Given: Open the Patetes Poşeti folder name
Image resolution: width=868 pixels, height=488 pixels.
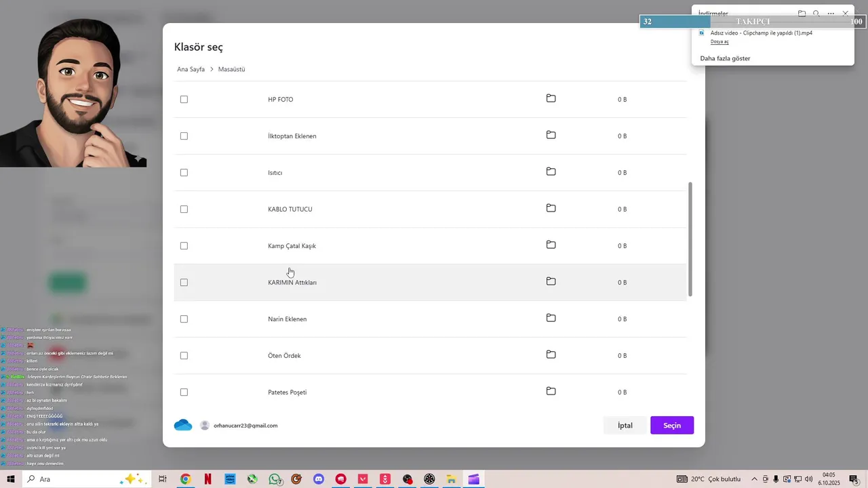Looking at the screenshot, I should point(287,392).
